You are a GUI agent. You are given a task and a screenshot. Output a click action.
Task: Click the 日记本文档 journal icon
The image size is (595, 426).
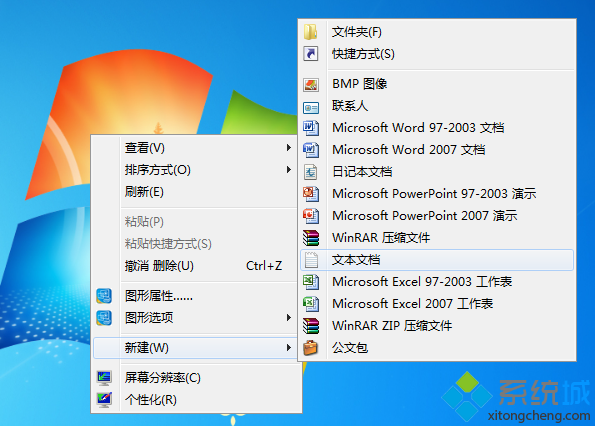point(311,172)
